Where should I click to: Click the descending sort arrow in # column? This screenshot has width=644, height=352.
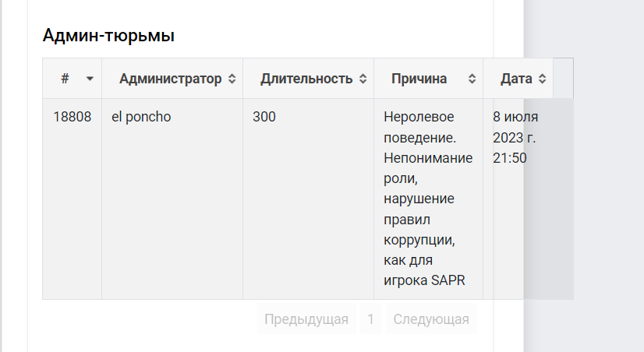(x=90, y=79)
